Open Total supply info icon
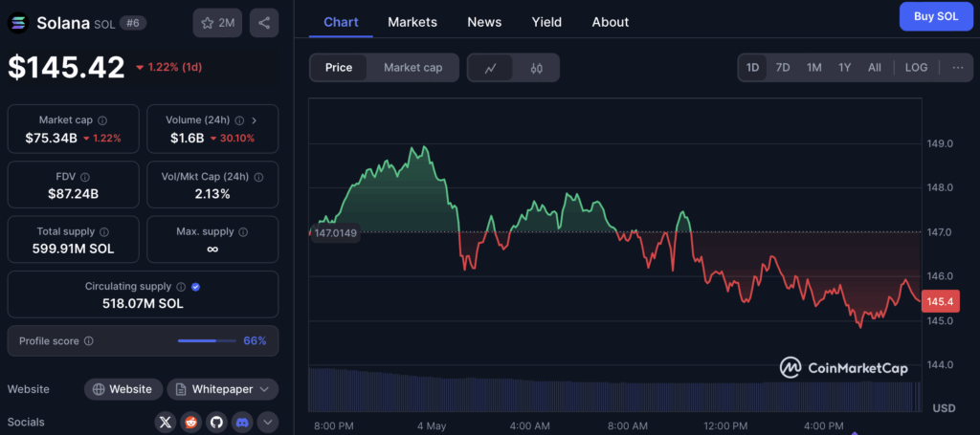The height and width of the screenshot is (435, 980). (104, 231)
